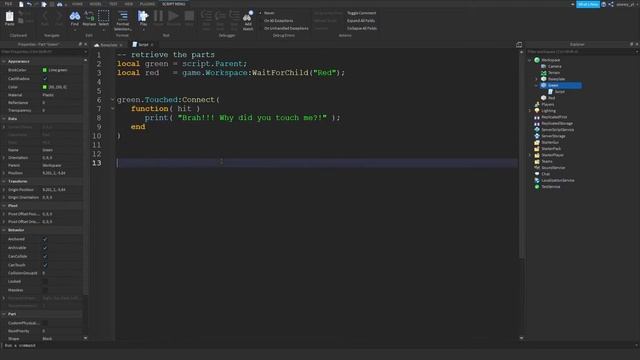Screen dimensions: 640x360
Task: Click the BrickColor lime green swatch
Action: point(44,70)
